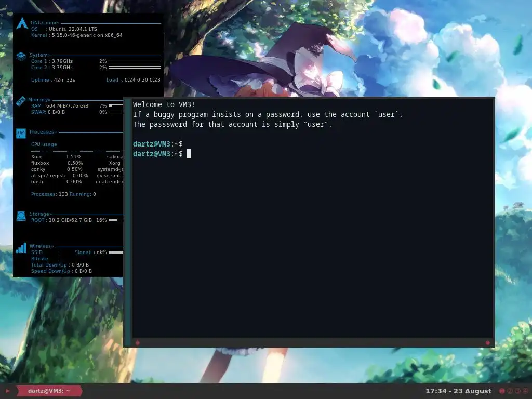Click the Wireless signal bars icon
The image size is (532, 399).
pos(21,248)
